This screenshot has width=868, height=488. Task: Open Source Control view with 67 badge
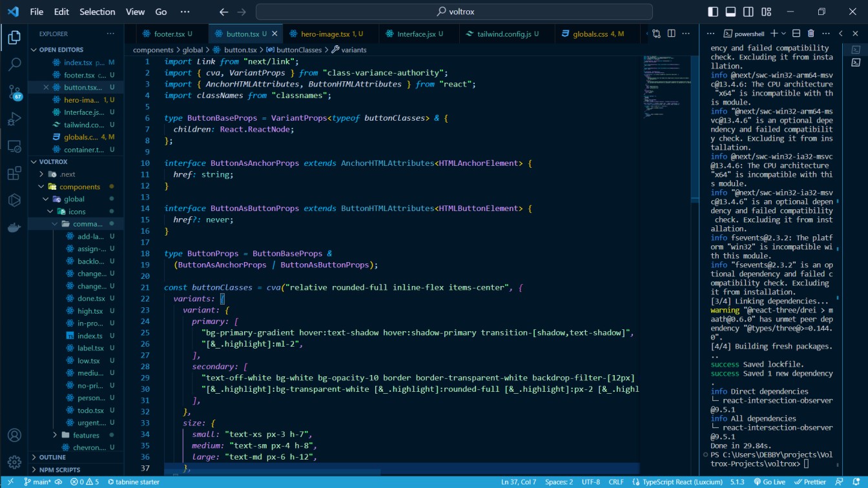(14, 92)
